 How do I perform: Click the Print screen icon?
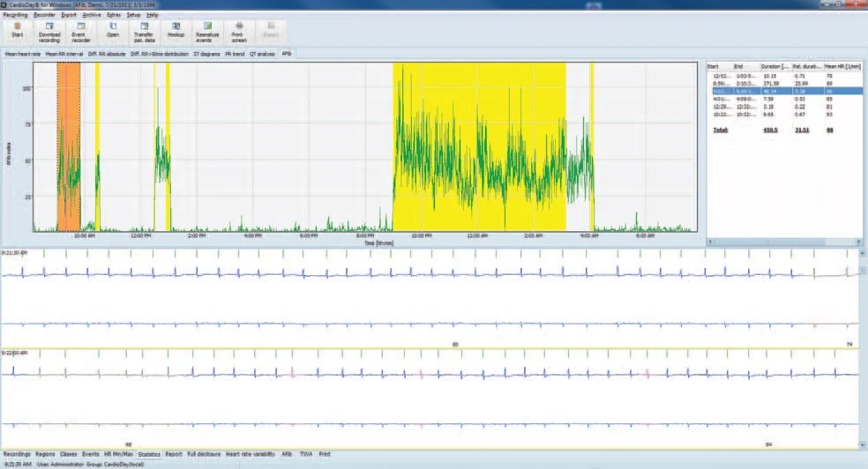click(239, 32)
